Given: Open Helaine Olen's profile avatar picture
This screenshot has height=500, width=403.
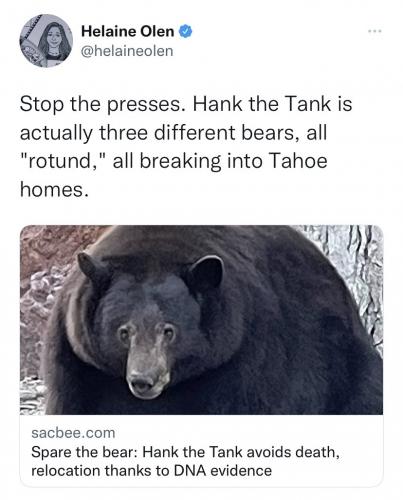Looking at the screenshot, I should pos(46,41).
